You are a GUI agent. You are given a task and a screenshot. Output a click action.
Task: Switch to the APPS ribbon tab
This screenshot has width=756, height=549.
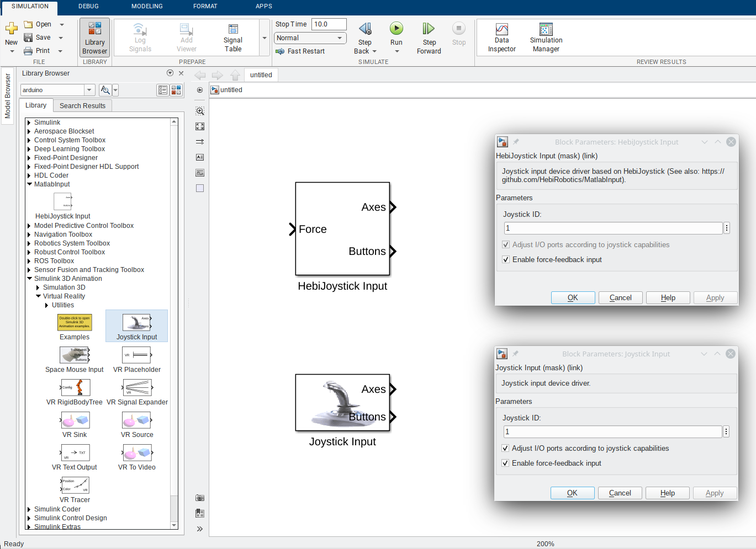pos(264,7)
